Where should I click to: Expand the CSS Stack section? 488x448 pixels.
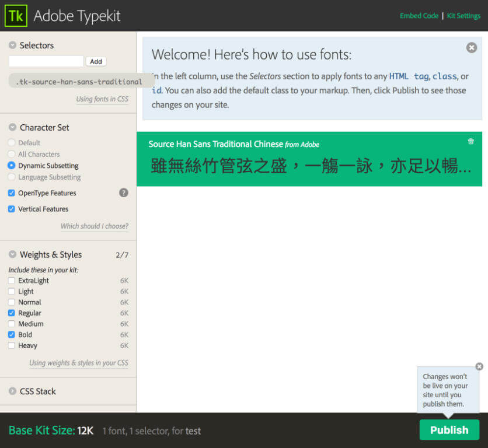point(12,391)
